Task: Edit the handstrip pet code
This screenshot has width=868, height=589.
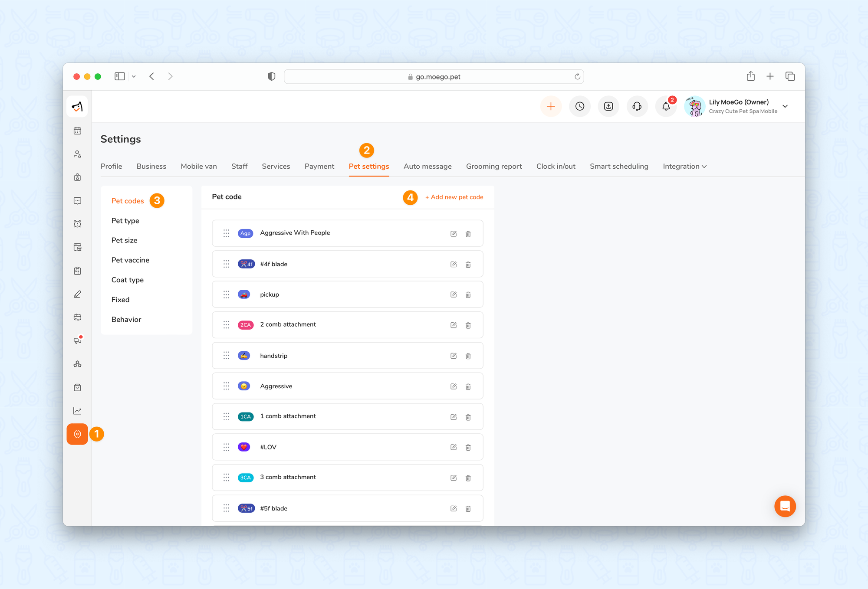Action: pyautogui.click(x=454, y=356)
